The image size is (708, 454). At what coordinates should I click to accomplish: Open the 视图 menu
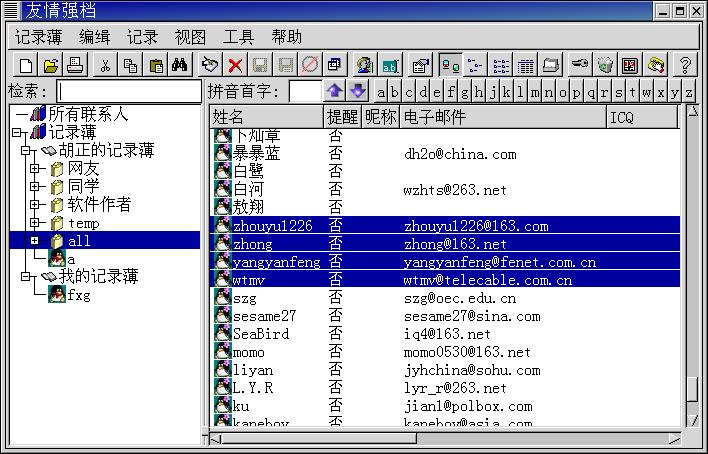pos(190,37)
